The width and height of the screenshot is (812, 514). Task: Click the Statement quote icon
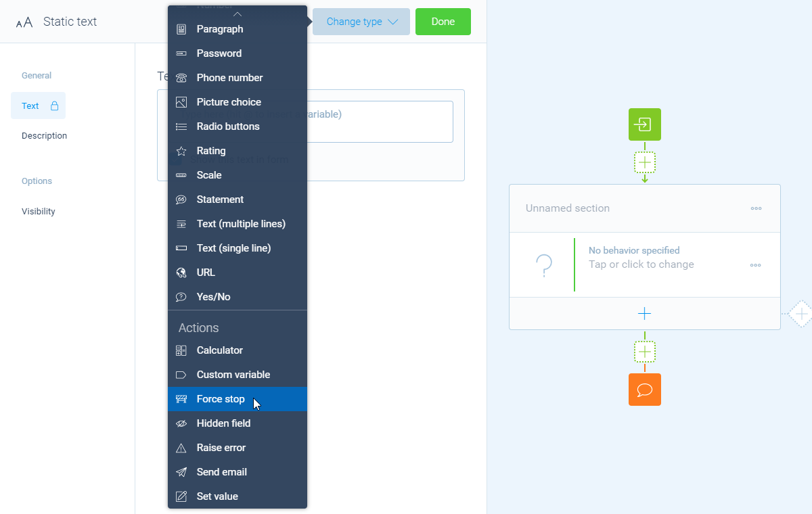coord(181,200)
